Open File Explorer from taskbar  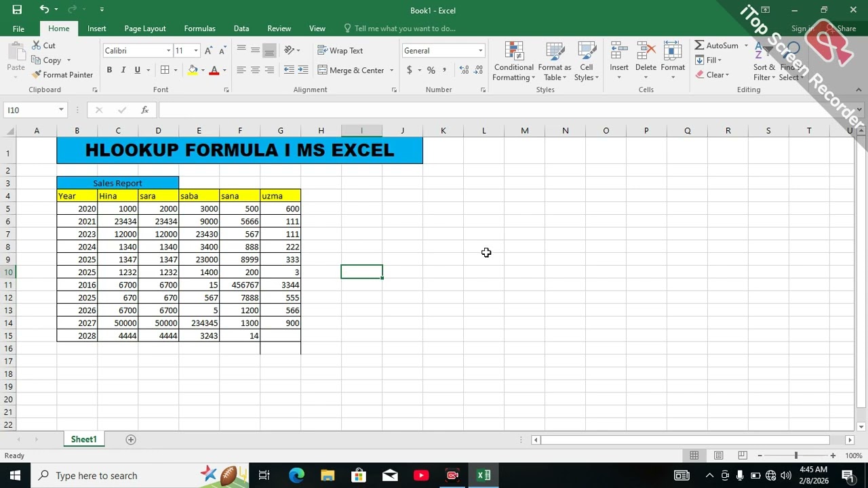pyautogui.click(x=328, y=475)
